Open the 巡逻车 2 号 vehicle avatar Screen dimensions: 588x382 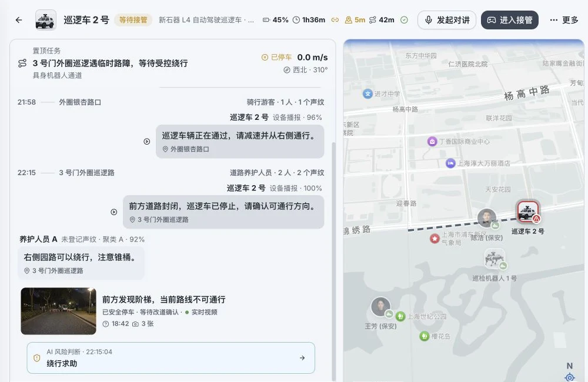click(46, 20)
